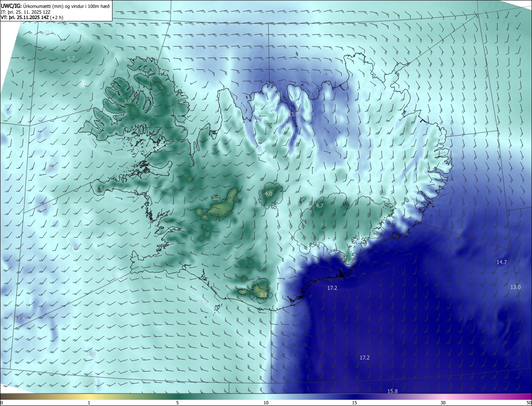Click the 30 tick on the color scale
Viewport: 532px width, 406px height.
coord(443,403)
